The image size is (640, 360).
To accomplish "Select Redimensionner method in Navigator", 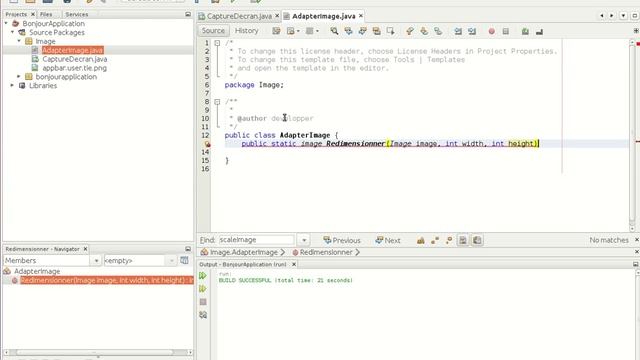I will coord(107,280).
